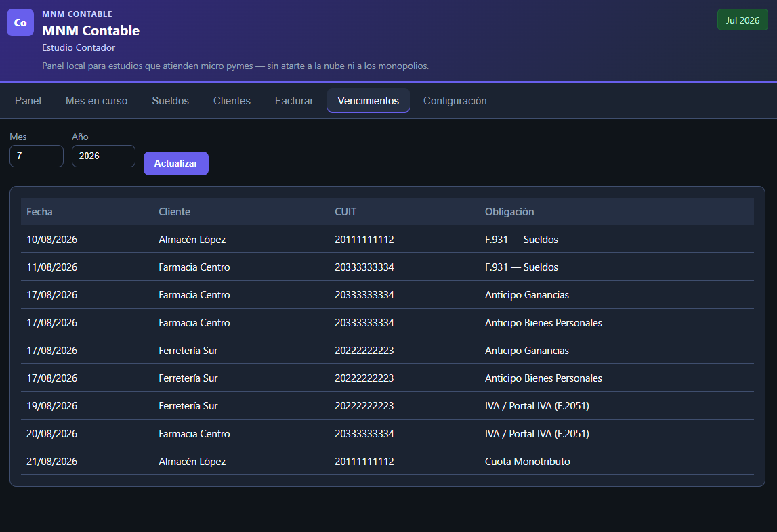Open the Facturar tab
This screenshot has height=532, width=777.
pos(294,101)
